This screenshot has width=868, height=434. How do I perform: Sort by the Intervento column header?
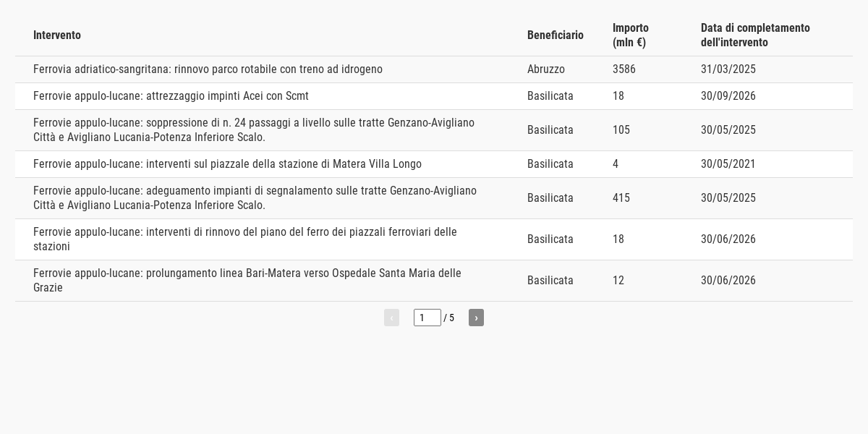(57, 35)
